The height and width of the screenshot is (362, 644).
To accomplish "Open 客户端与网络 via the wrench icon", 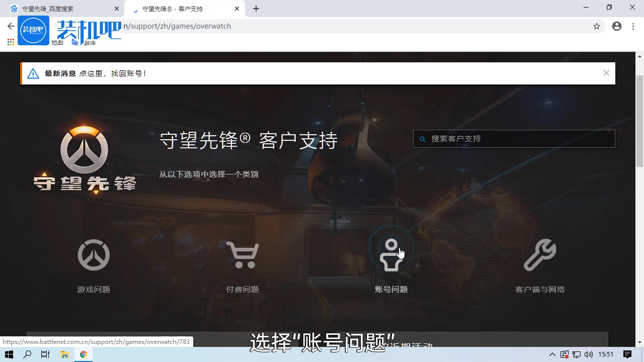I will click(540, 255).
